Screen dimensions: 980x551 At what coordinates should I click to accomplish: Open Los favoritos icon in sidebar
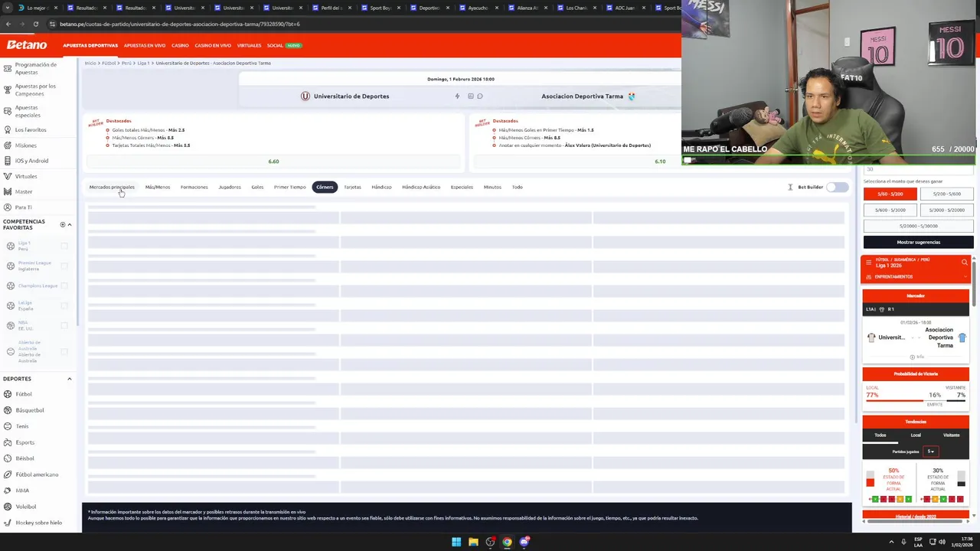pyautogui.click(x=8, y=129)
